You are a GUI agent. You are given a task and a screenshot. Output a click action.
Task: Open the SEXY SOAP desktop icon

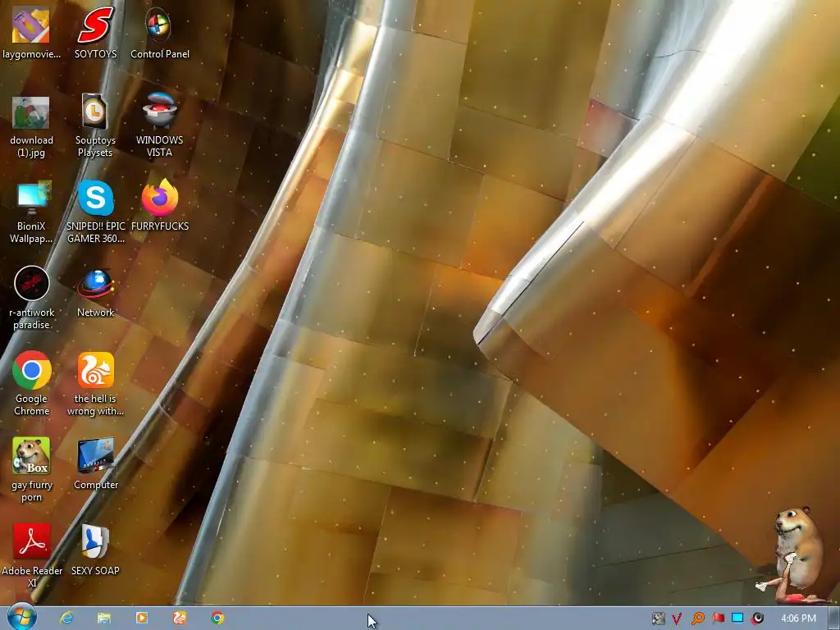[x=95, y=550]
